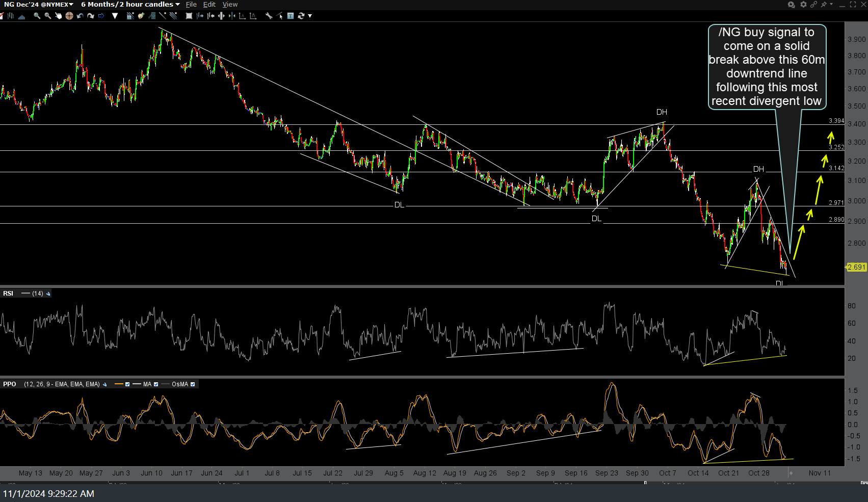Image resolution: width=868 pixels, height=502 pixels.
Task: Open the NG Dec'24 @NYMEX symbol dropdown
Action: pyautogui.click(x=38, y=5)
